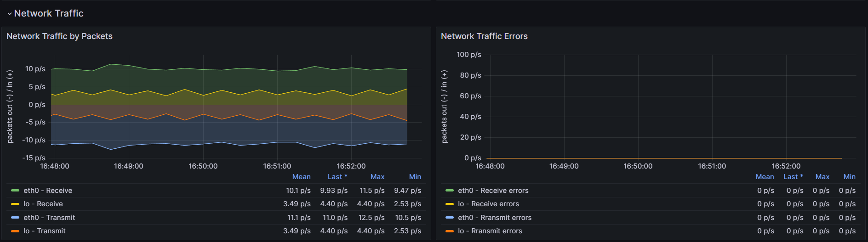Click blue swatch for eth0 - Rransmit errors
Viewport: 868px width, 242px height.
point(450,218)
